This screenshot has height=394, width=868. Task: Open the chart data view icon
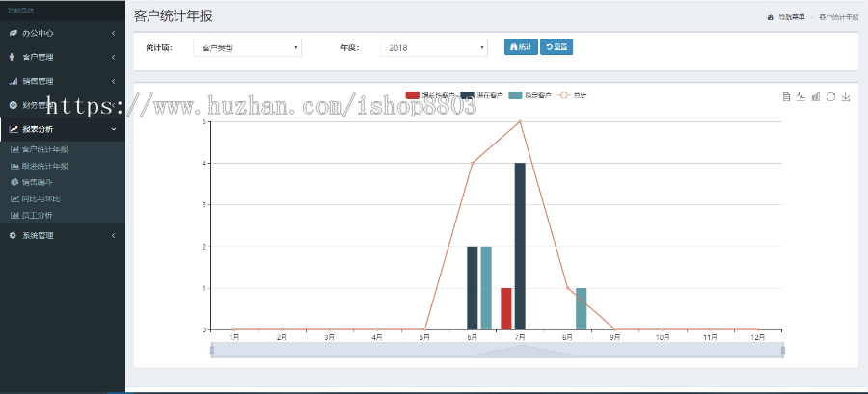pyautogui.click(x=786, y=96)
